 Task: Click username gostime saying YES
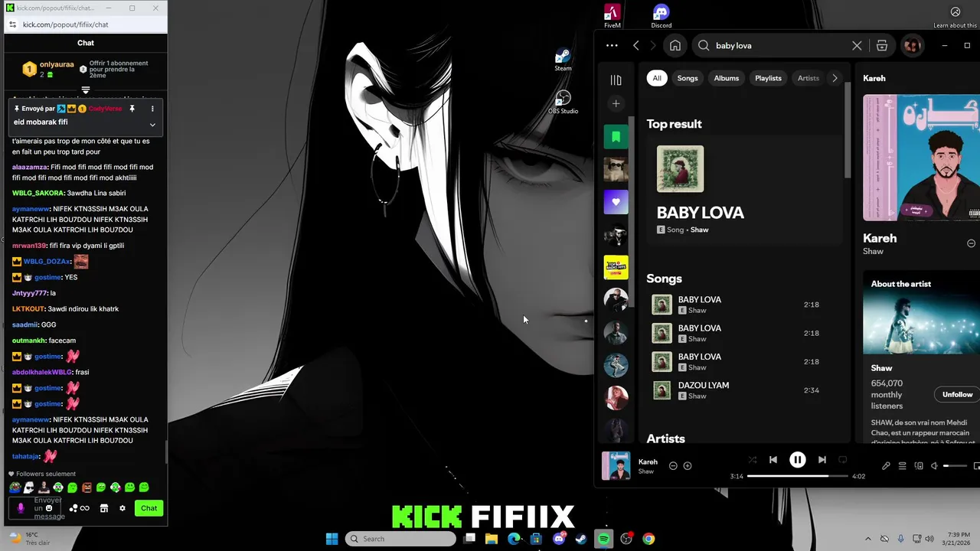[48, 277]
